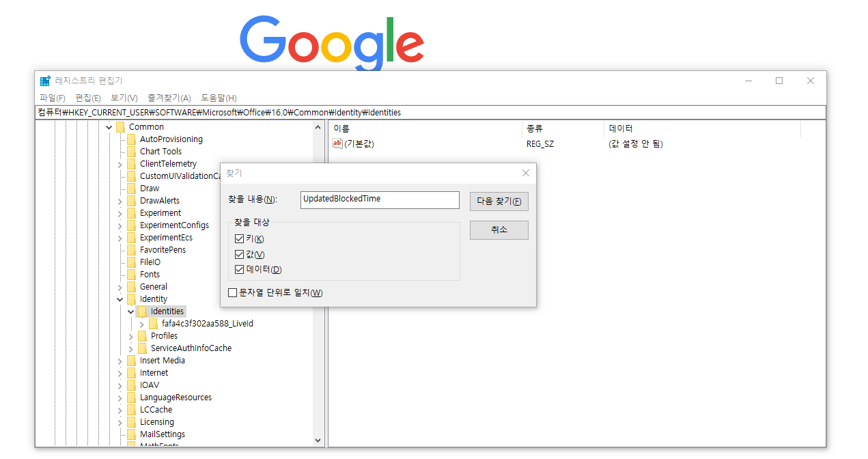This screenshot has height=459, width=868.
Task: Select the Profiles folder icon
Action: coord(142,336)
